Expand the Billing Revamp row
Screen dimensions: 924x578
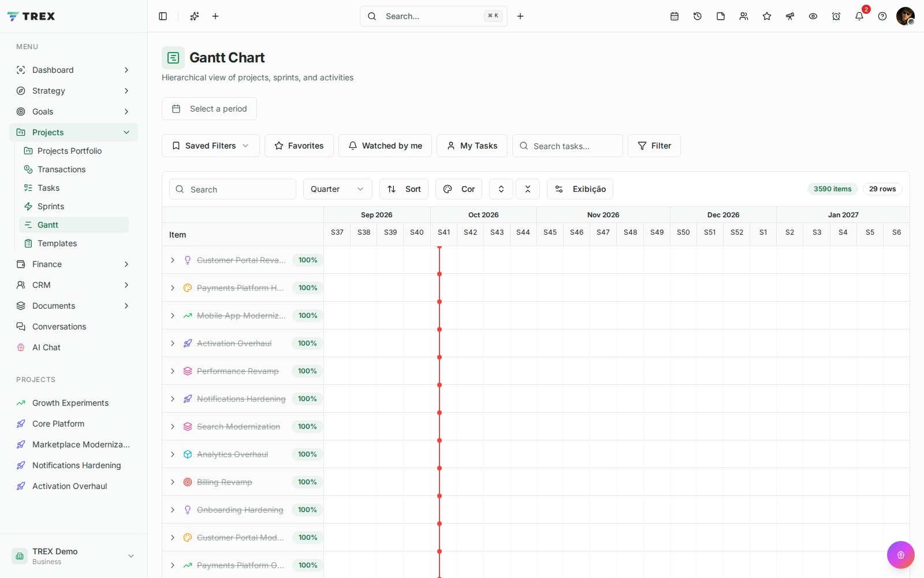click(173, 482)
